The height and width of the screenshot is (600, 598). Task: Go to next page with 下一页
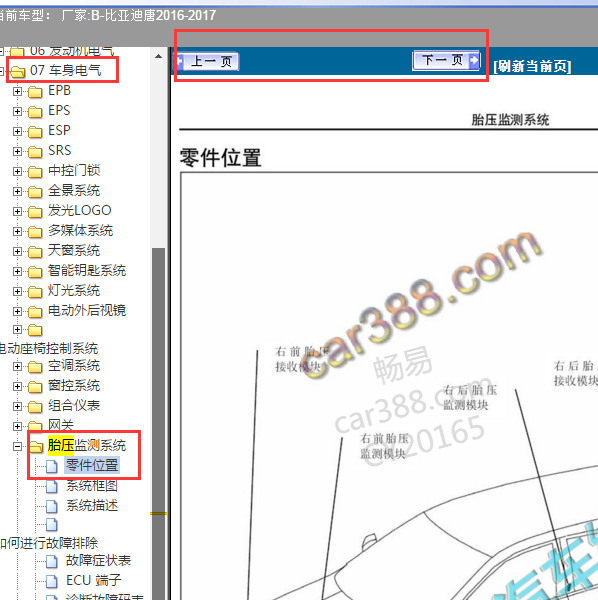coord(446,60)
